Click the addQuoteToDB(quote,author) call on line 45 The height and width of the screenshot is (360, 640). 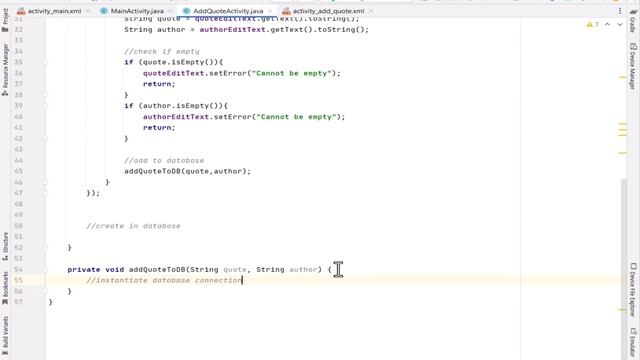[187, 171]
